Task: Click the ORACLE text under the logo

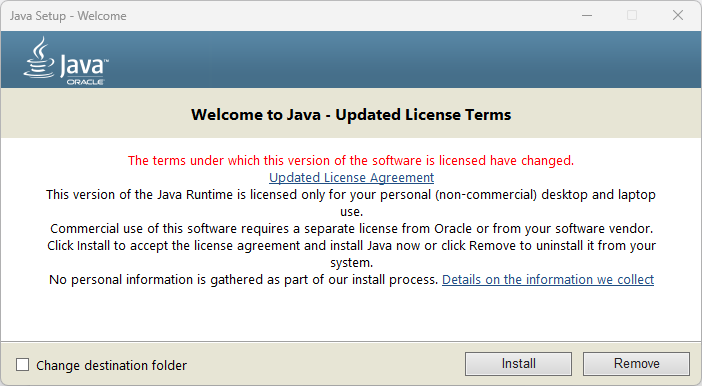Action: pyautogui.click(x=86, y=82)
